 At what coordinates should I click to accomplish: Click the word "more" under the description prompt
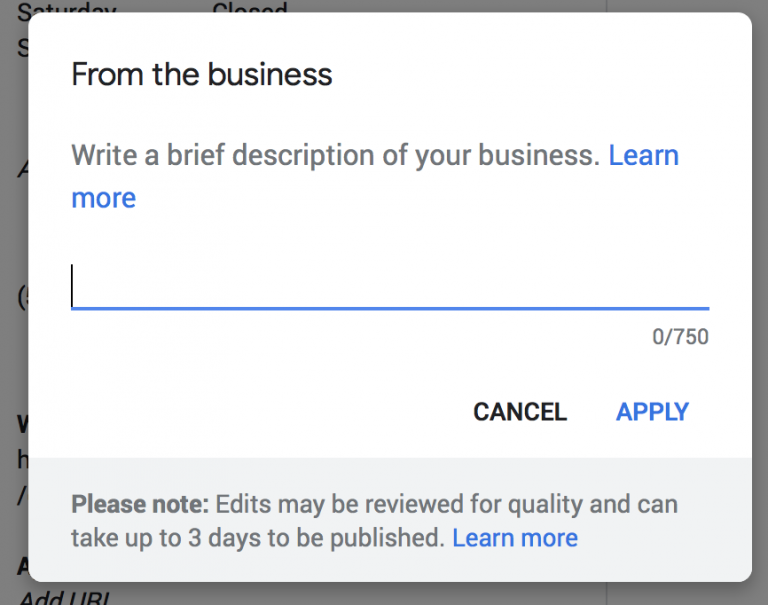tap(104, 198)
